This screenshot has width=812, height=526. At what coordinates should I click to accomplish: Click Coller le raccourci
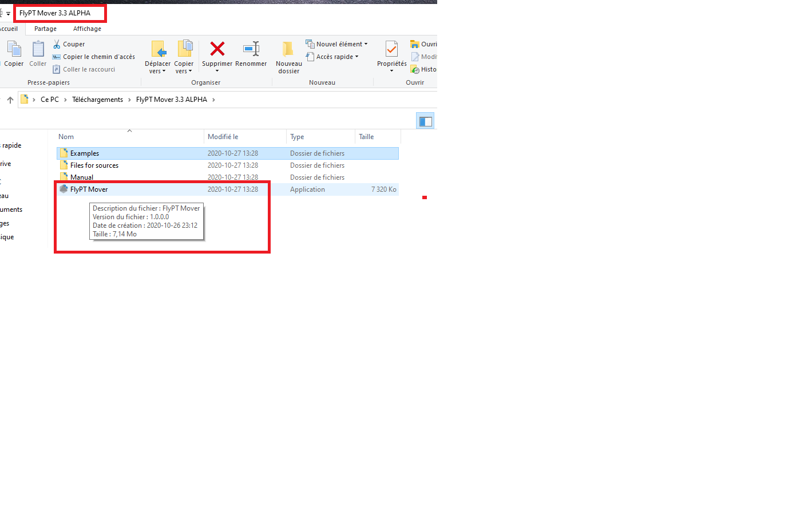[x=84, y=69]
